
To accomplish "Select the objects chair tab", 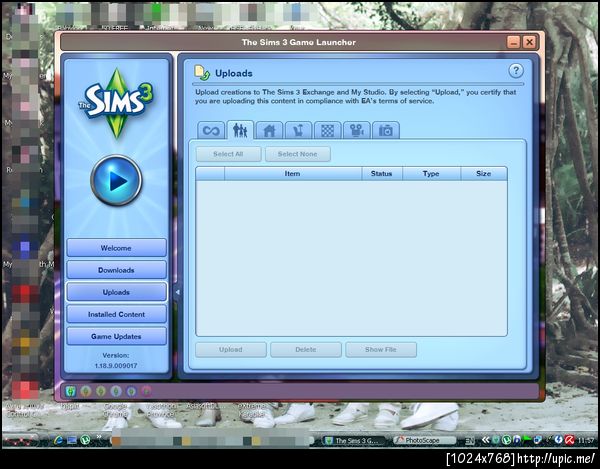I will coord(298,130).
